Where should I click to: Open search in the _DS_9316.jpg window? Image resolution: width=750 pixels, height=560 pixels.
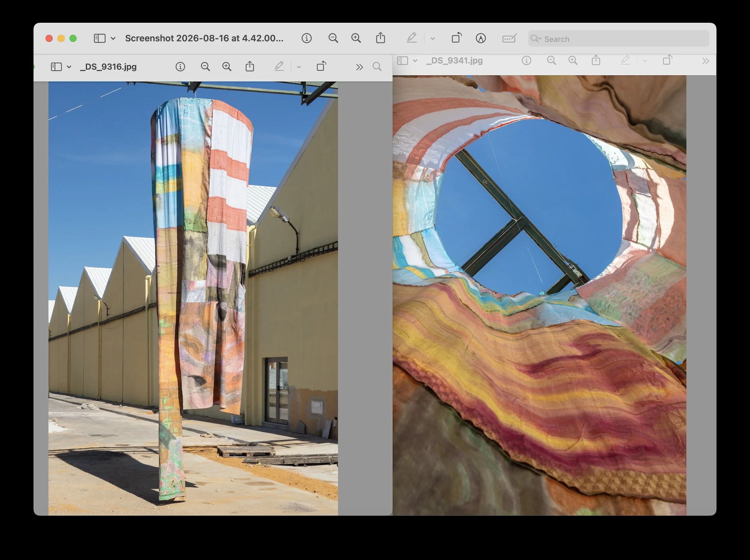point(377,67)
